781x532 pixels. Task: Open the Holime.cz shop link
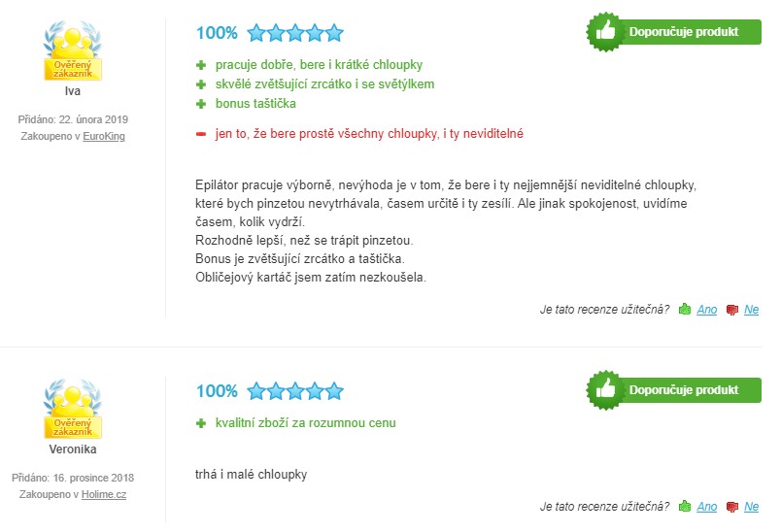click(104, 495)
